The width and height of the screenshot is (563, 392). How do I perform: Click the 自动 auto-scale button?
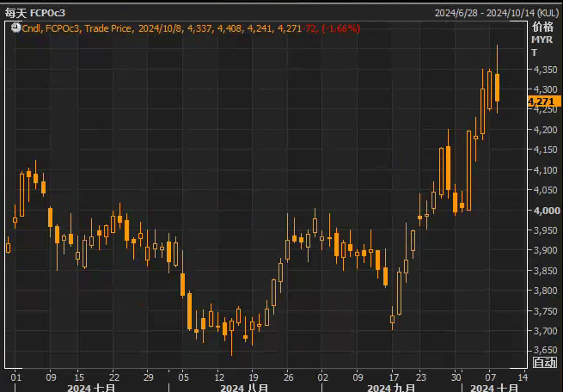(544, 362)
